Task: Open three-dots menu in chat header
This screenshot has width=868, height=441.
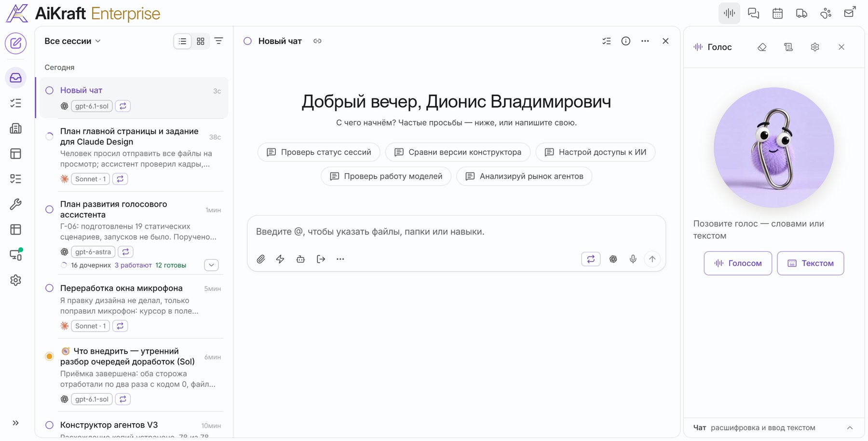Action: click(x=645, y=41)
